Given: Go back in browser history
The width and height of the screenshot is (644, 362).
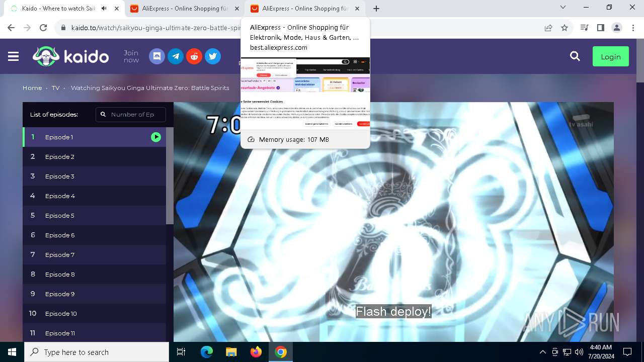Looking at the screenshot, I should pyautogui.click(x=11, y=28).
